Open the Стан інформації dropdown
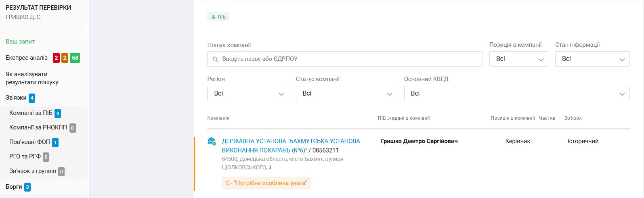 click(592, 59)
